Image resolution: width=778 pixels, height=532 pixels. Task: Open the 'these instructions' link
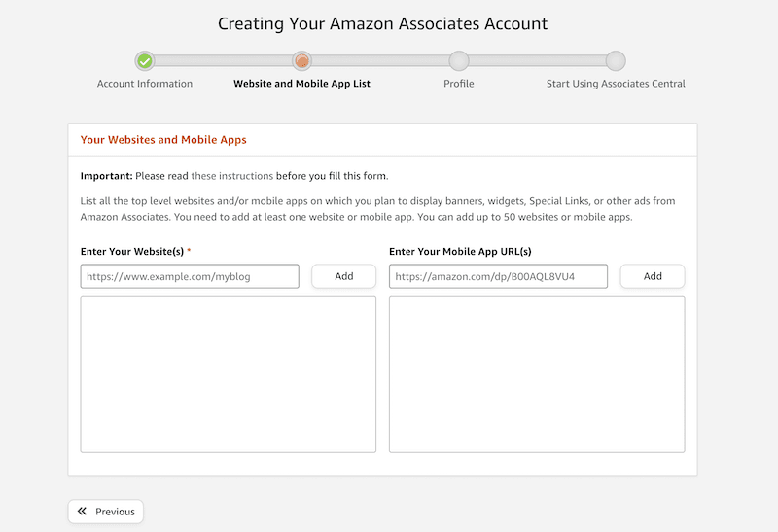tap(232, 176)
